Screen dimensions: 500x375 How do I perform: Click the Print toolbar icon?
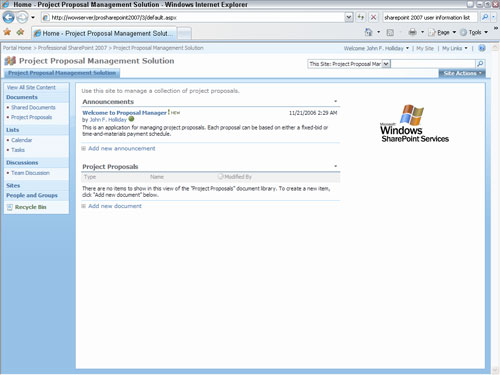point(412,32)
